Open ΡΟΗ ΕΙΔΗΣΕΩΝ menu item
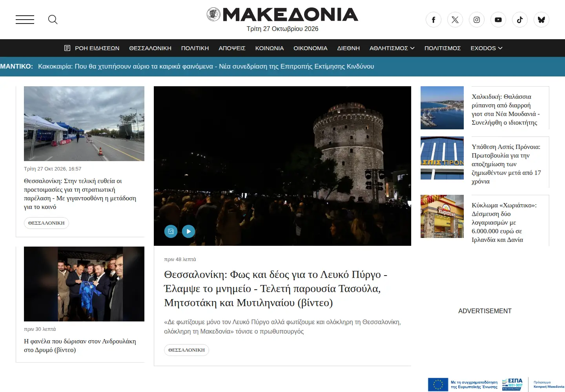This screenshot has height=392, width=565. click(97, 48)
